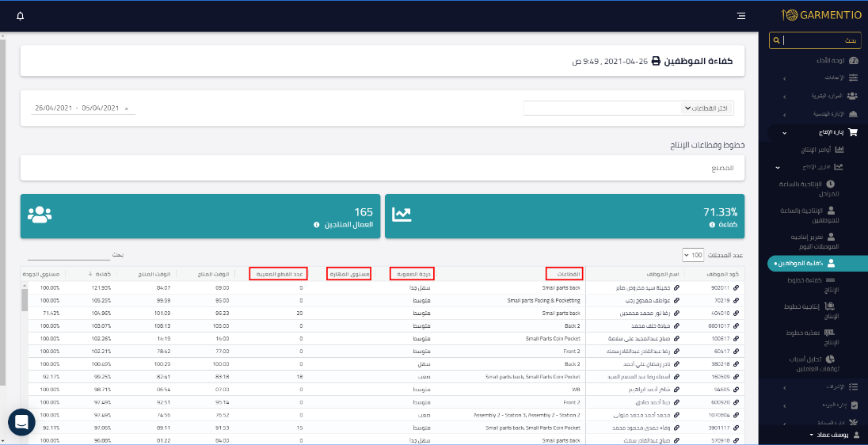Print the كفاءة الموظفين report
868x445 pixels.
point(656,61)
